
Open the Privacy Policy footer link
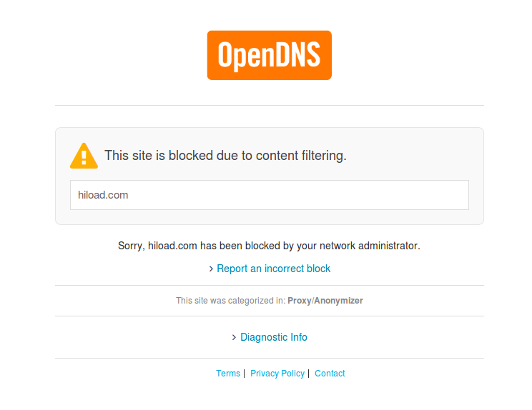tap(277, 374)
